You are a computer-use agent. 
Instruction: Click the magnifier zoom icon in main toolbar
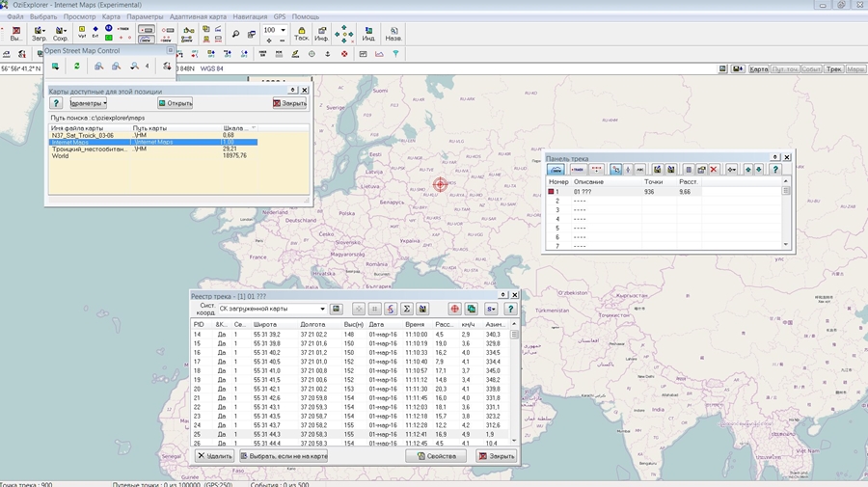point(236,34)
